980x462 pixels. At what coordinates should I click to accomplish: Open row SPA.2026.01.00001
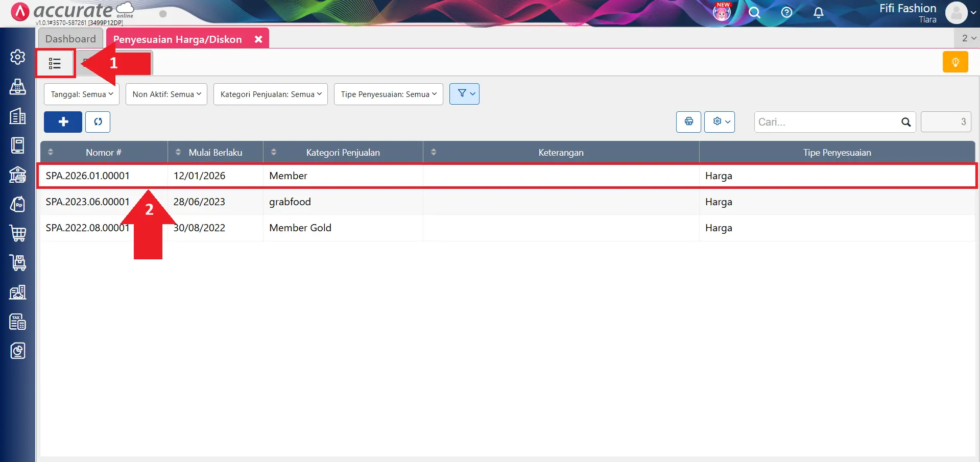(x=88, y=176)
